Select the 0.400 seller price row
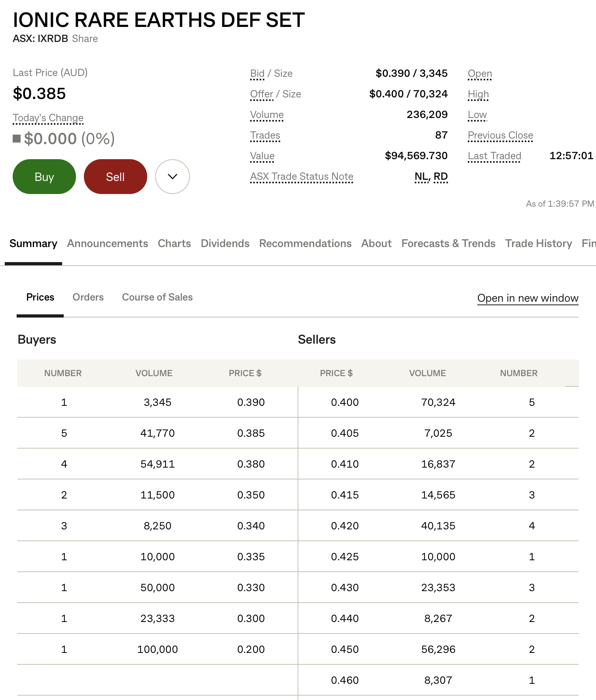 click(x=345, y=402)
